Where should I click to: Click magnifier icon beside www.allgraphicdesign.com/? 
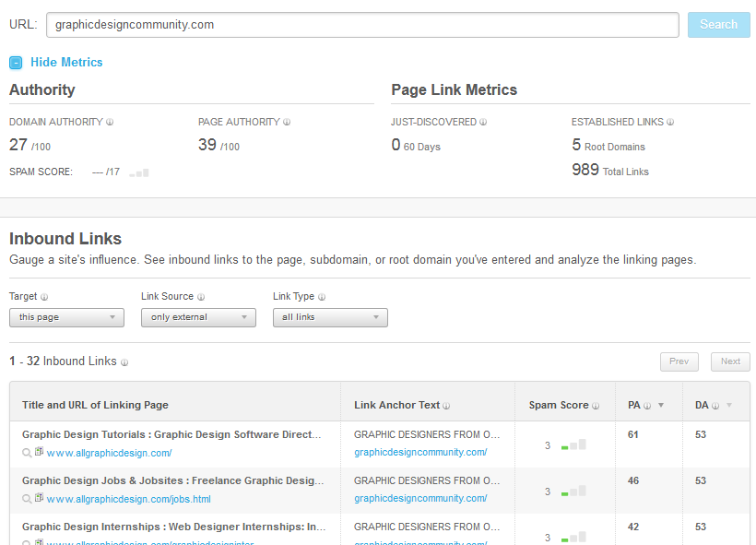[x=27, y=453]
